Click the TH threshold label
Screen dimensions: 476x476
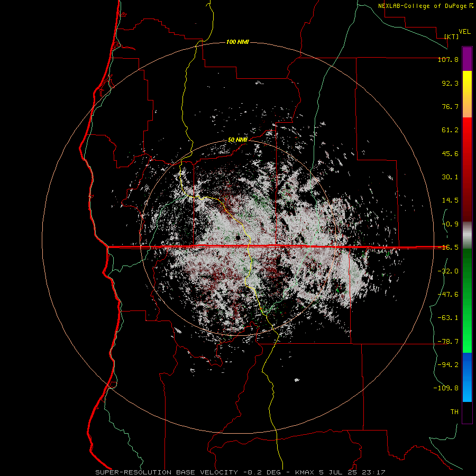coord(454,412)
